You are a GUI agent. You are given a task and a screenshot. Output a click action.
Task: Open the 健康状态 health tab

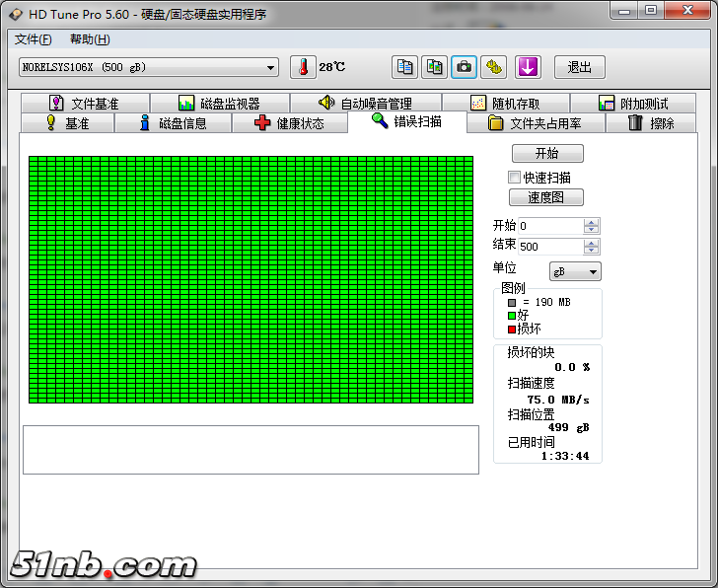click(x=290, y=123)
